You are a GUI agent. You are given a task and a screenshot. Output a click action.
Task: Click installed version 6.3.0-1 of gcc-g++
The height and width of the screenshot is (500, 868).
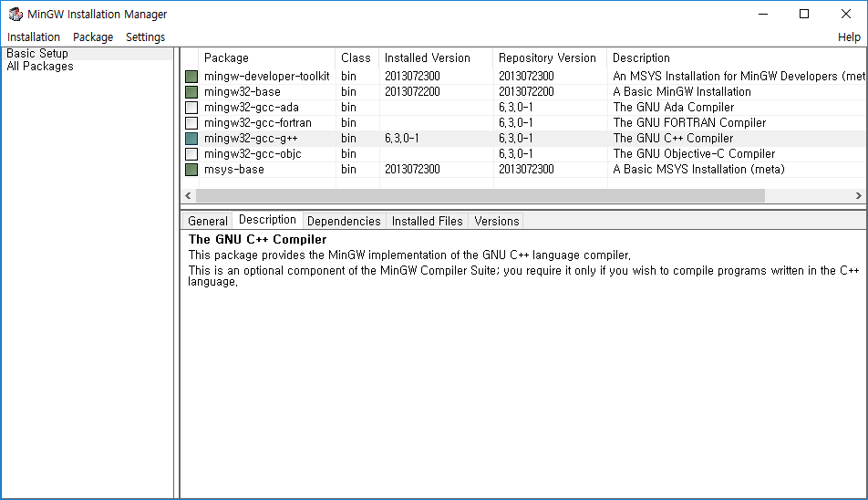pyautogui.click(x=401, y=139)
